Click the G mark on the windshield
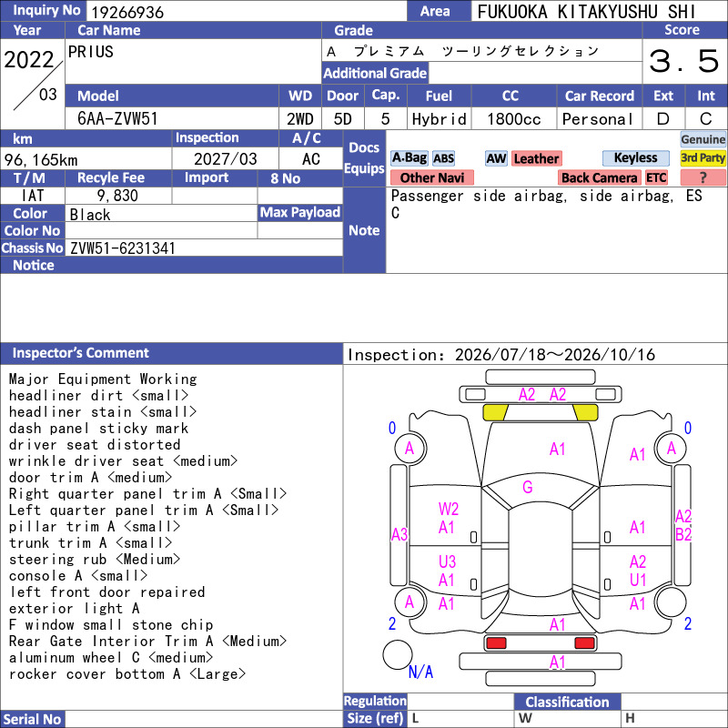Image resolution: width=728 pixels, height=728 pixels. [528, 487]
